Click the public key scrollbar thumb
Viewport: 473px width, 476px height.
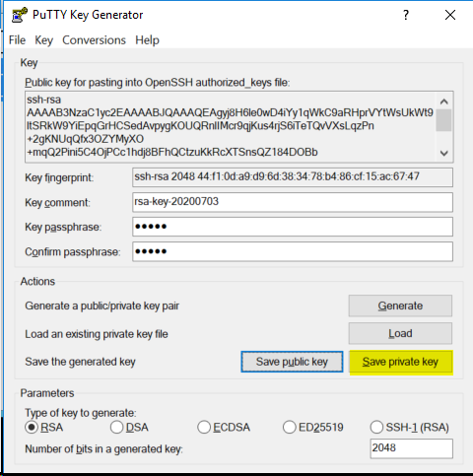[x=444, y=120]
